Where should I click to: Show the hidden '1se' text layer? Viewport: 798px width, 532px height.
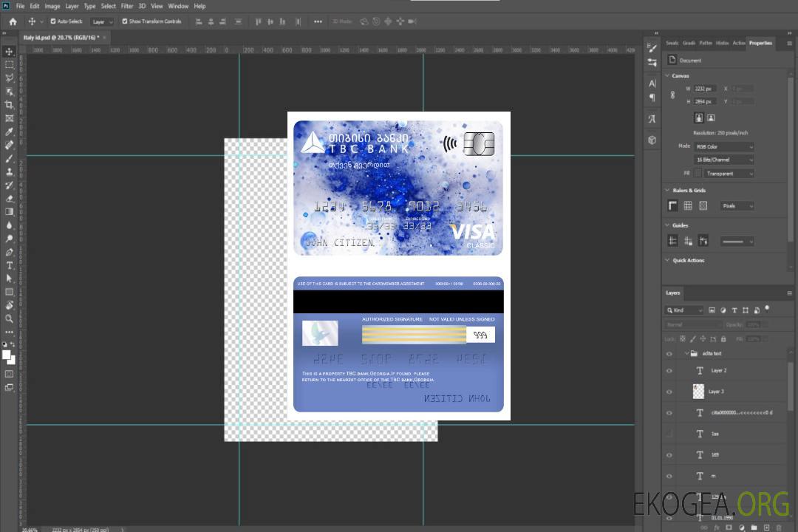[x=669, y=434]
